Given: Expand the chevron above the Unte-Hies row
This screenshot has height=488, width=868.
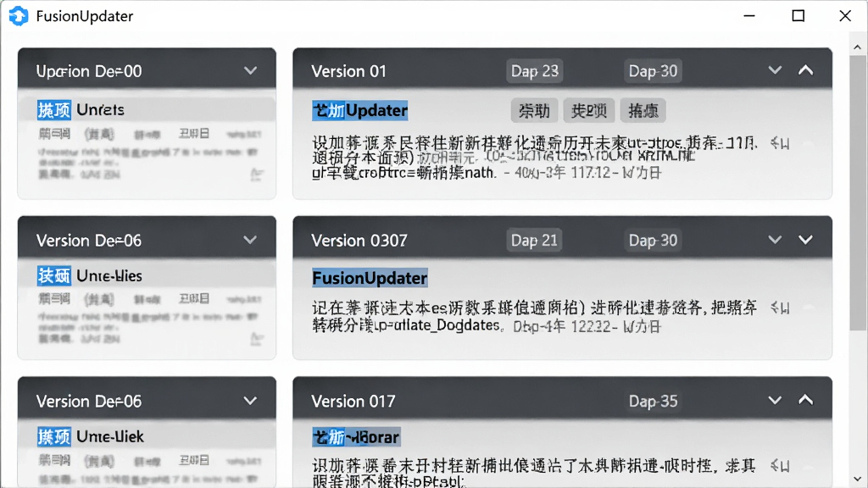Looking at the screenshot, I should [250, 240].
